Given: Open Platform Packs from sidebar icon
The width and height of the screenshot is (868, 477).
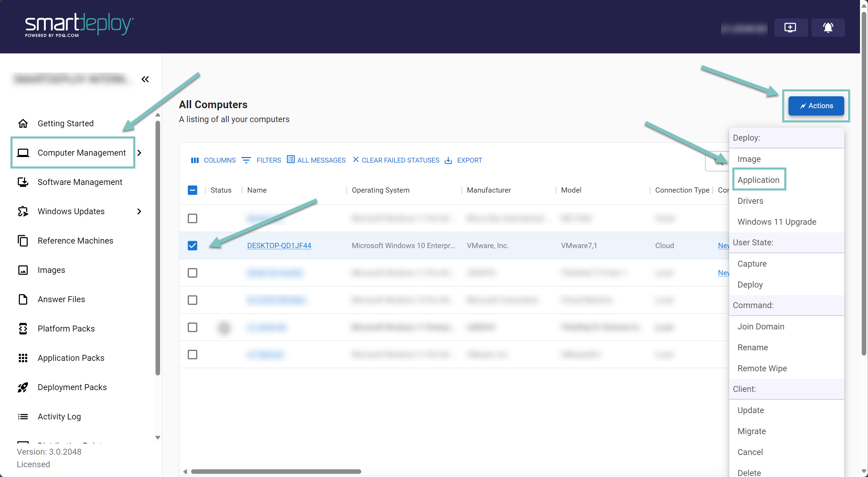Looking at the screenshot, I should [x=23, y=329].
